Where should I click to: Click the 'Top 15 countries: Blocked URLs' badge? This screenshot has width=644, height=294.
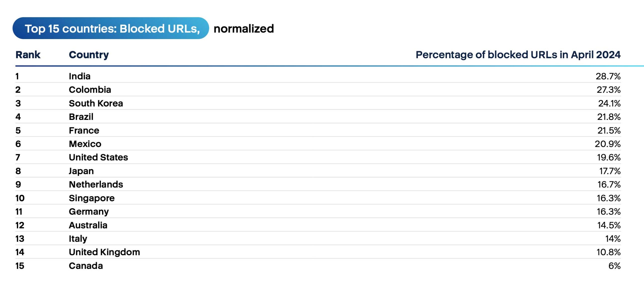pos(111,28)
